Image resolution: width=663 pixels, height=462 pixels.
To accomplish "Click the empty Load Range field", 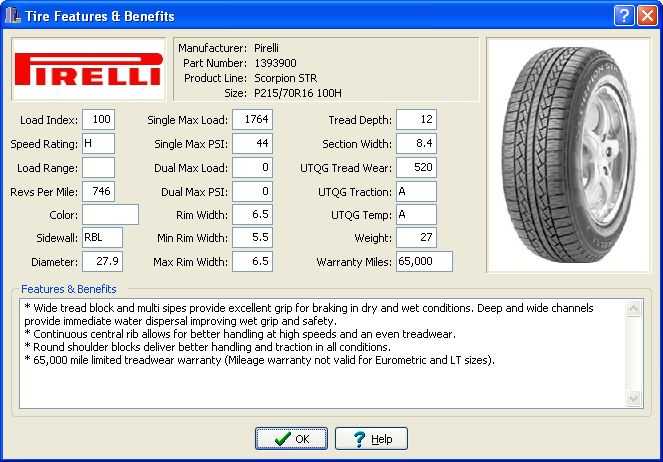I will [x=98, y=167].
